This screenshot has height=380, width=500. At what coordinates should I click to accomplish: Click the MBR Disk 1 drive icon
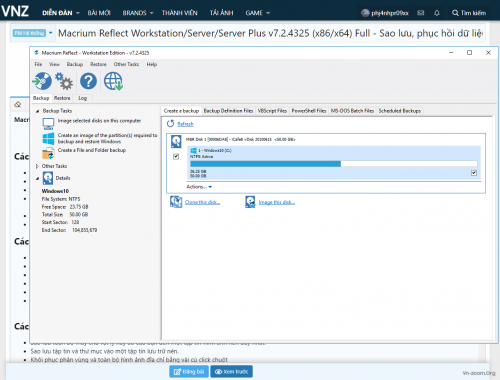(x=176, y=141)
